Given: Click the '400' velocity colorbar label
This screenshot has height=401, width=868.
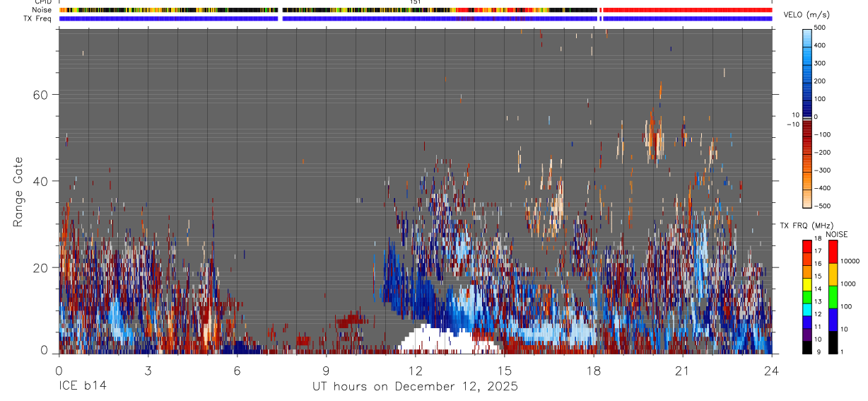Looking at the screenshot, I should [821, 45].
